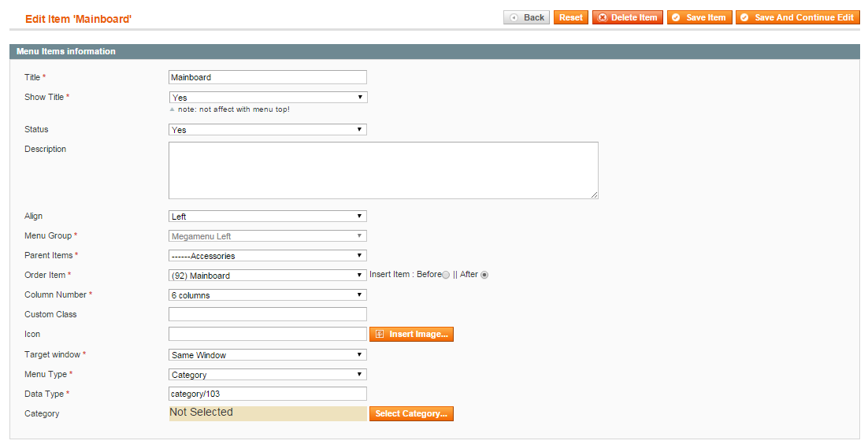Click the Custom Class input field

click(x=267, y=314)
